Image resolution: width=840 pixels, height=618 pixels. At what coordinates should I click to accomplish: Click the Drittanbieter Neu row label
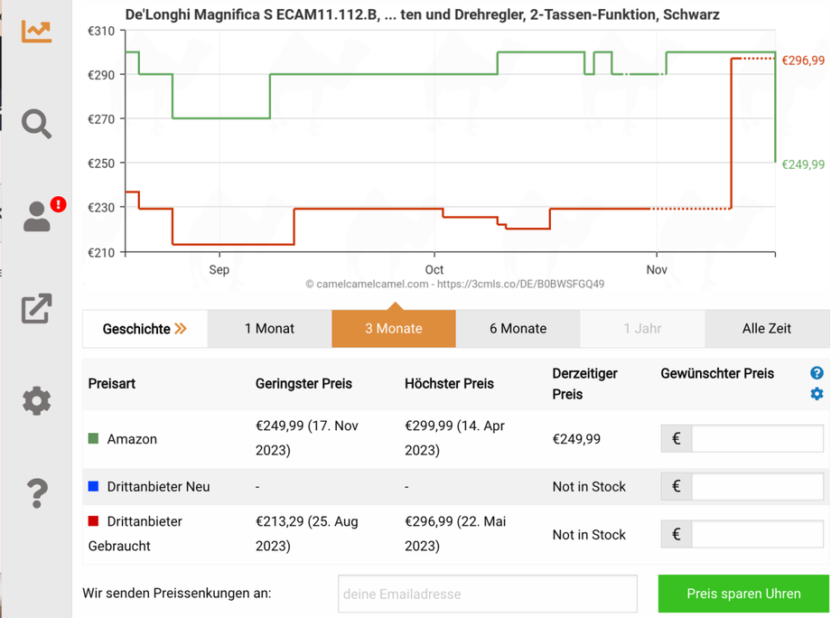pos(159,487)
